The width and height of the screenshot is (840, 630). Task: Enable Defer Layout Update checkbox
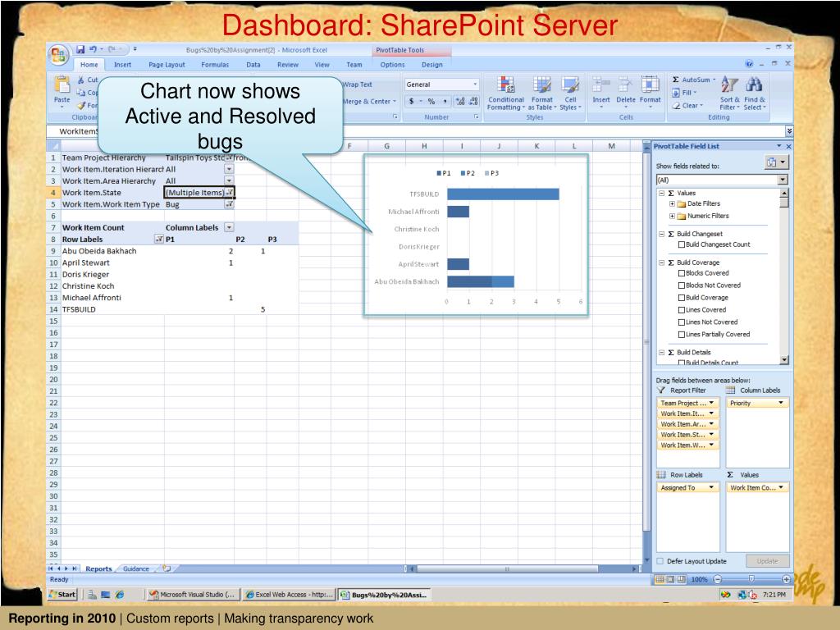(x=660, y=561)
